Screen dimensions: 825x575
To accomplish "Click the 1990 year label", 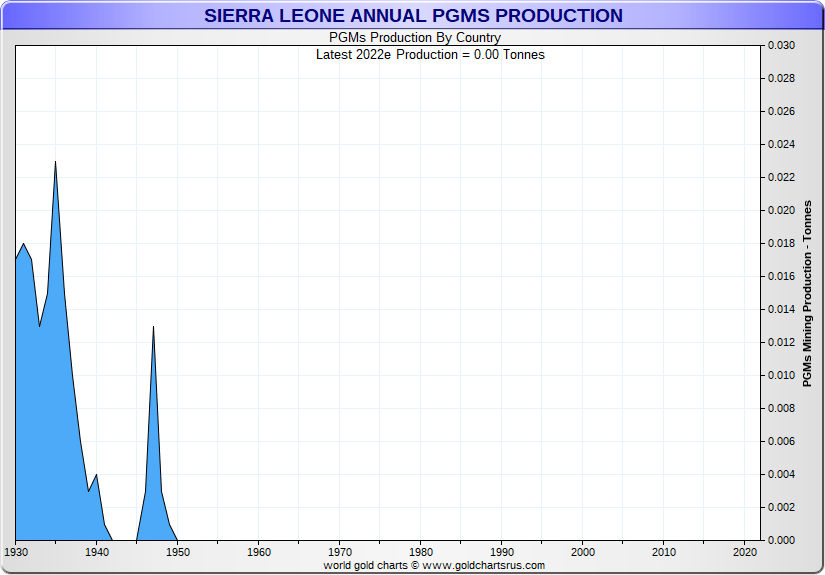I will tap(502, 552).
